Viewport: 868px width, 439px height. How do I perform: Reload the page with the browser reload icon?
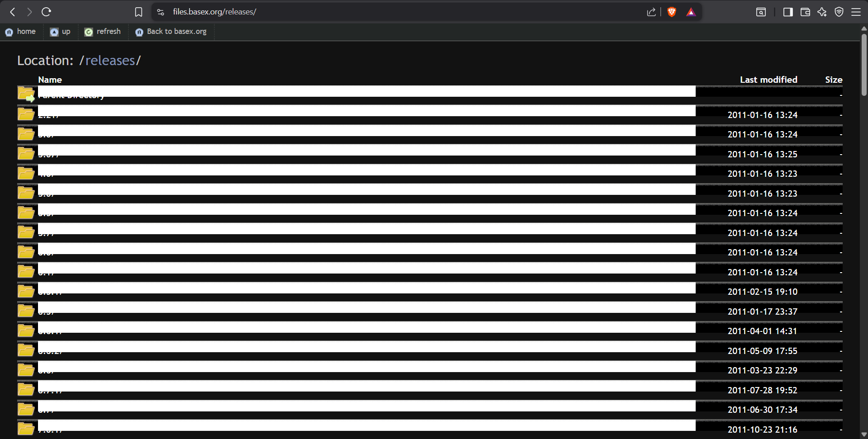46,12
